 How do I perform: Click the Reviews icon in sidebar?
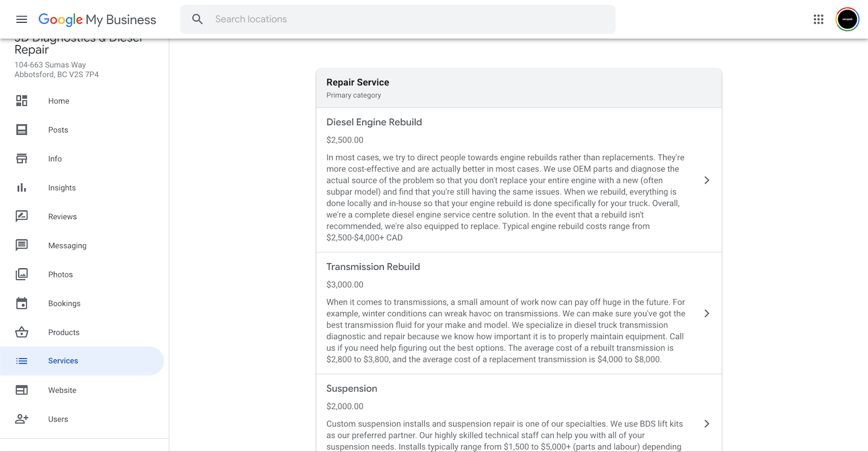click(x=21, y=216)
